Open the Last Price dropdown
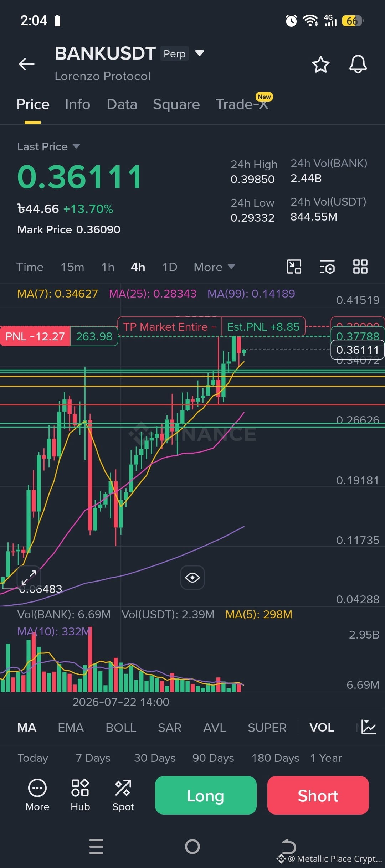This screenshot has height=868, width=385. coord(48,146)
